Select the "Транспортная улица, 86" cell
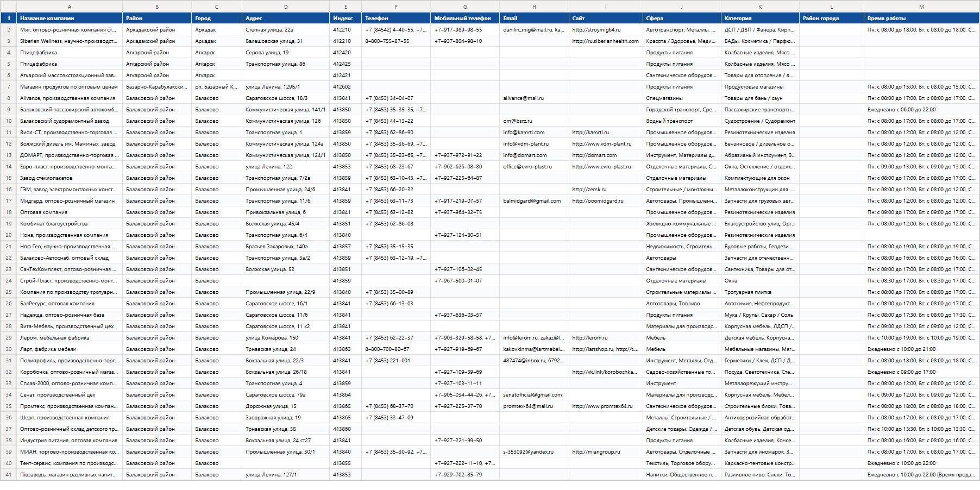This screenshot has height=490, width=980. pyautogui.click(x=286, y=64)
